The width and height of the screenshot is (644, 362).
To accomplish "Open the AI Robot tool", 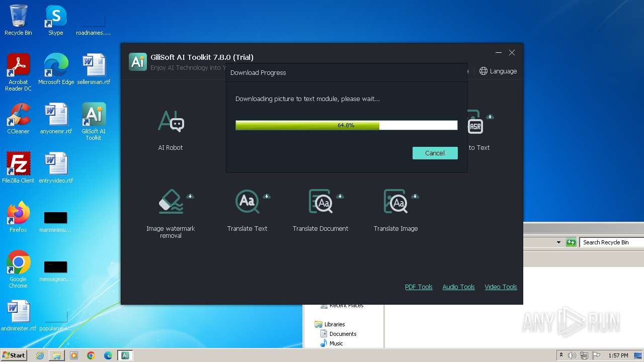I will point(171,130).
